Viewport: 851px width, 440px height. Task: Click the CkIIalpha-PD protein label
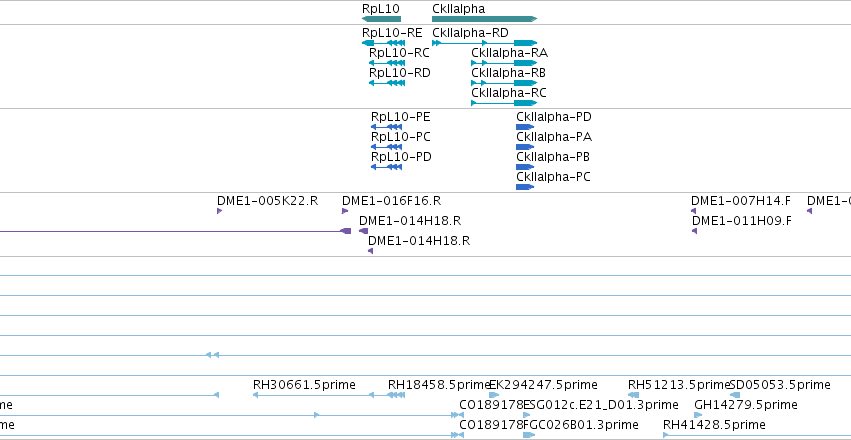(x=554, y=117)
